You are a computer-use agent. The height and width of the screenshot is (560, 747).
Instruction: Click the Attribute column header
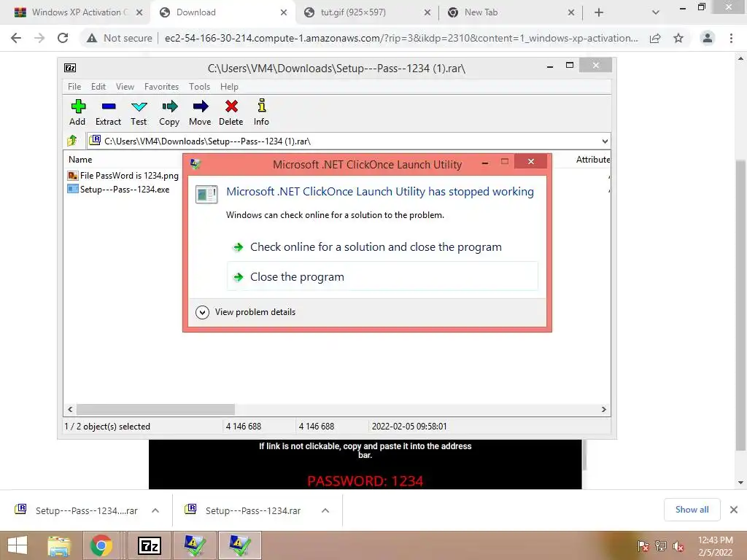(x=592, y=160)
